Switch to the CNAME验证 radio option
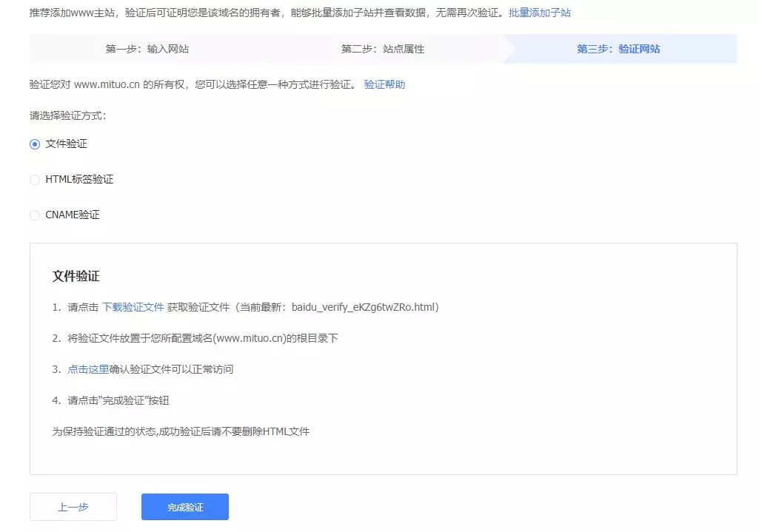 [35, 215]
